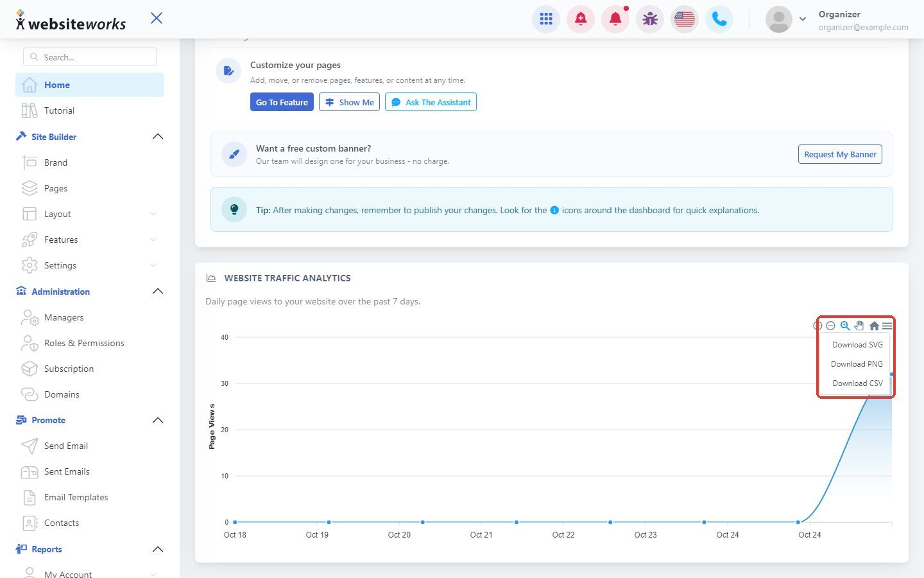This screenshot has height=578, width=924.
Task: Choose Download PNG from chart menu
Action: click(857, 364)
